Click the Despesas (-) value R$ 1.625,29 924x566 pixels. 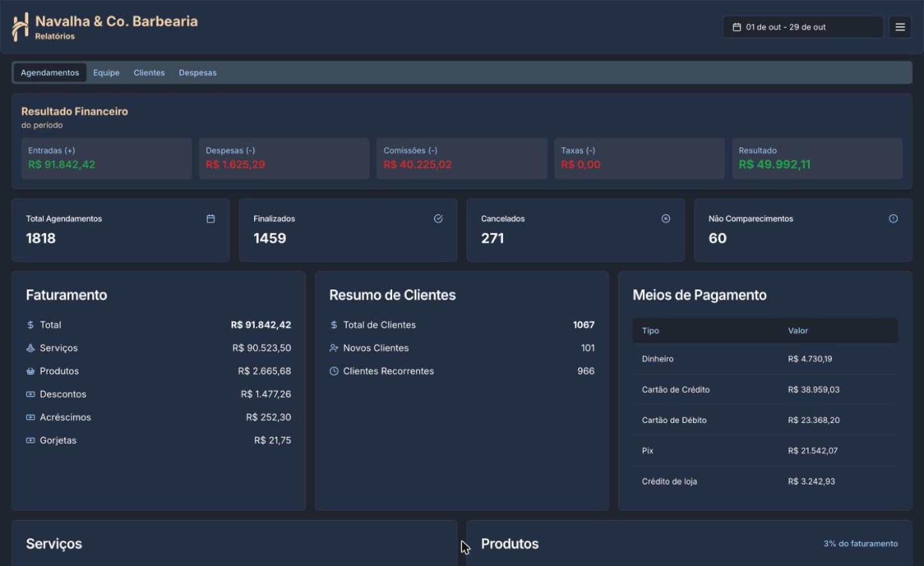click(x=235, y=165)
